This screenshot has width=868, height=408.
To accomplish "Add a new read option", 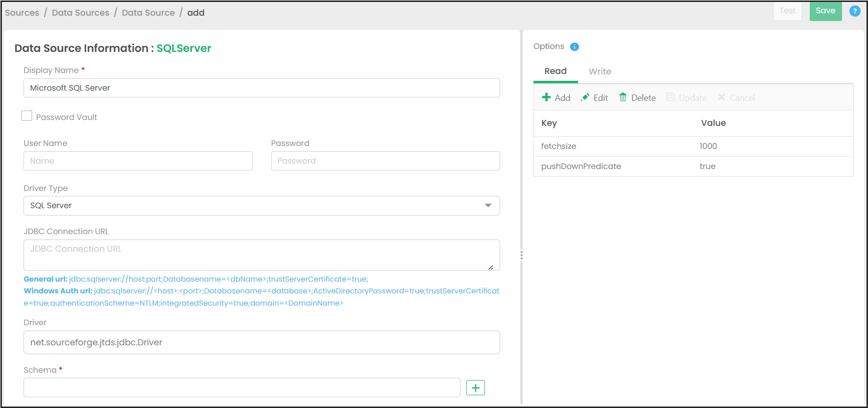I will tap(556, 97).
